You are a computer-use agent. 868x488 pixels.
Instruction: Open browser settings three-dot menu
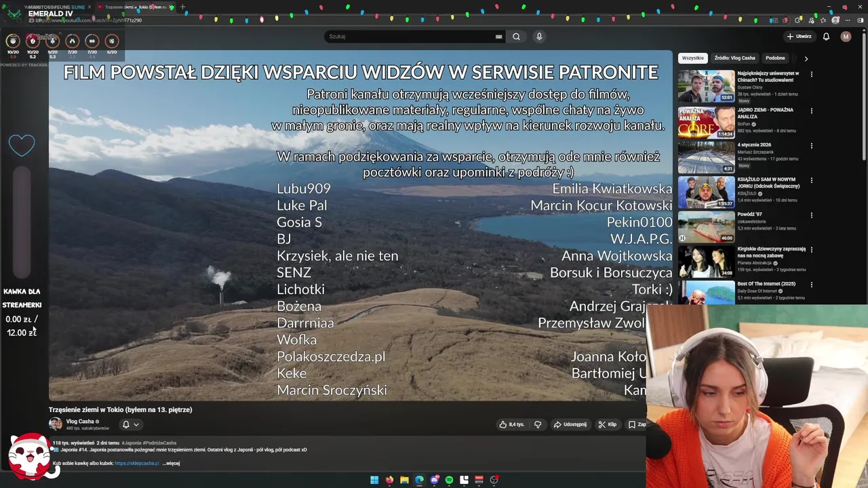point(848,20)
